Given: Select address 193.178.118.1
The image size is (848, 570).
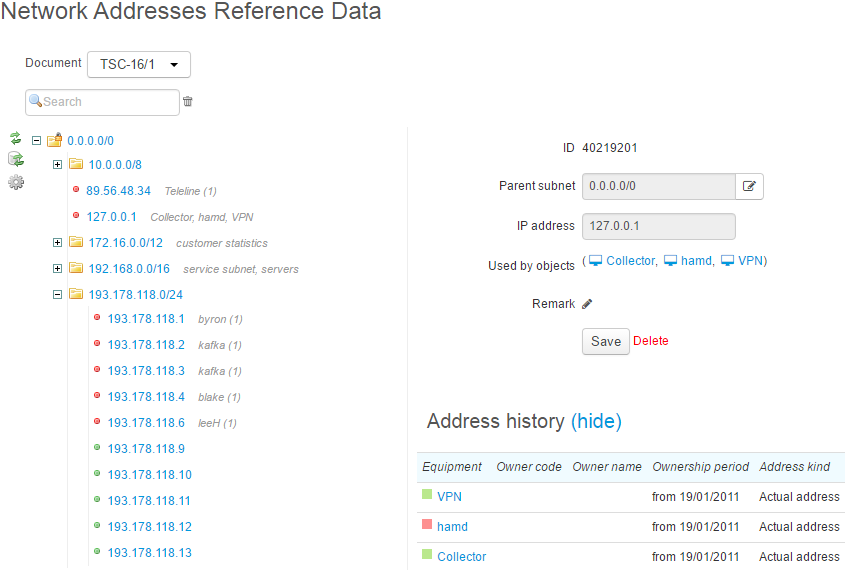Looking at the screenshot, I should click(x=146, y=319).
